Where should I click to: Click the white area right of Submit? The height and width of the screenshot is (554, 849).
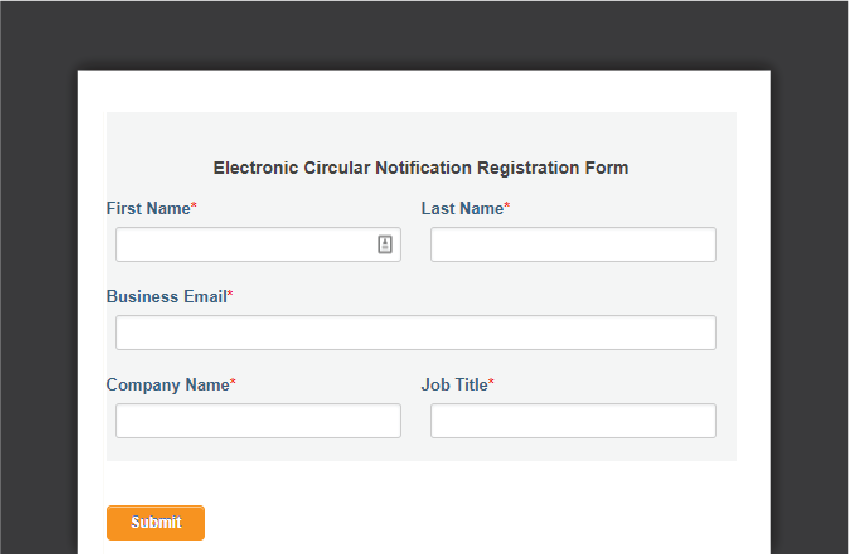coord(480,522)
